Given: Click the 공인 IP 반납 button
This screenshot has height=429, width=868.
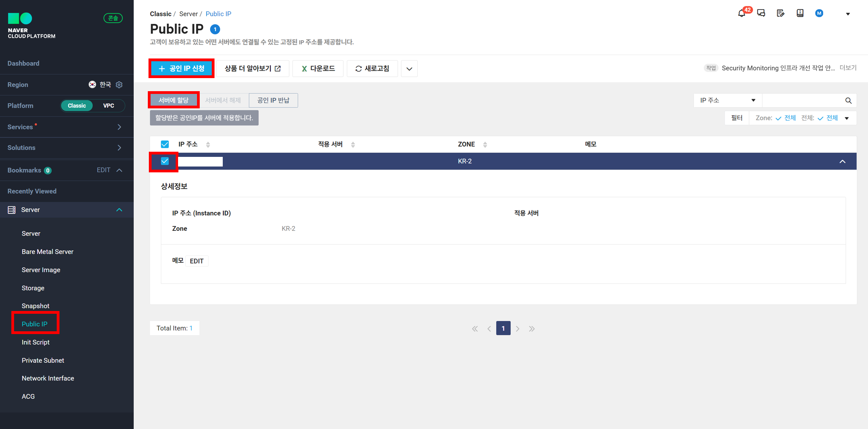Looking at the screenshot, I should click(273, 100).
